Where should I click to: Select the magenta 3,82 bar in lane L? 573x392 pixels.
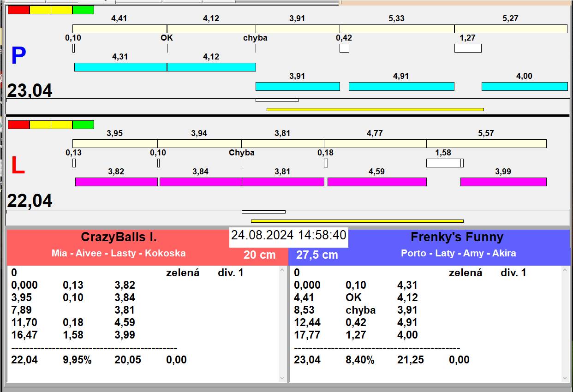116,182
